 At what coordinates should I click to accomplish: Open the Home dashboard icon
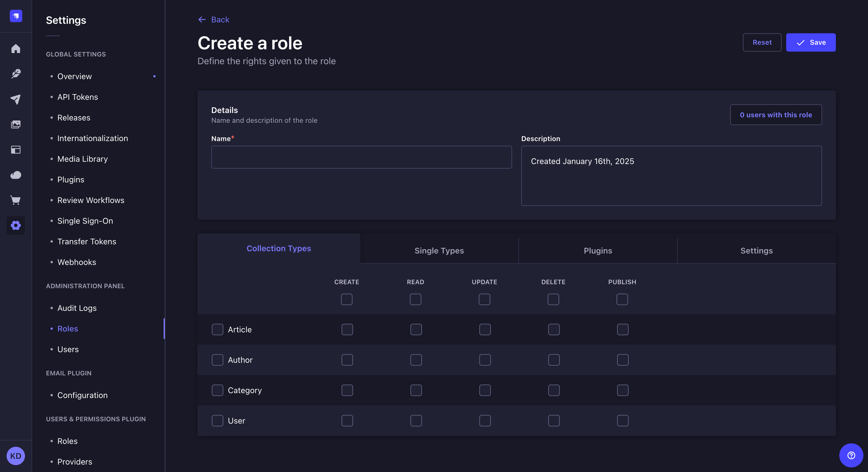coord(16,49)
